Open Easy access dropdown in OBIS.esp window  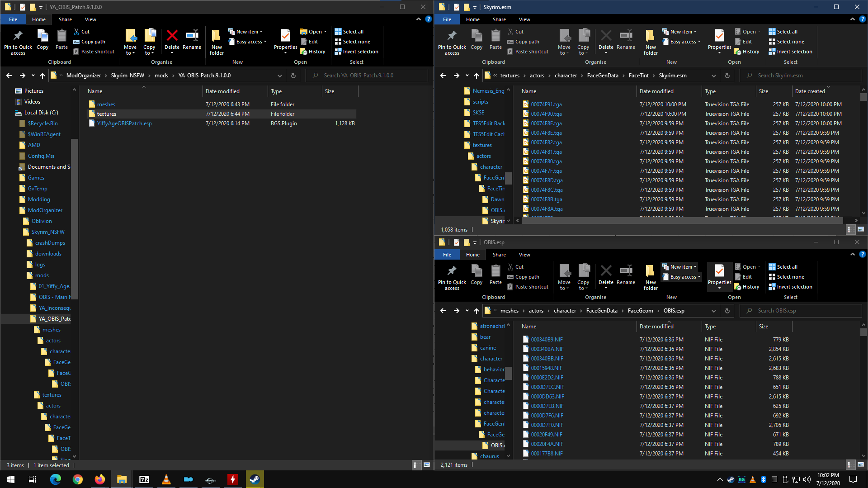point(682,277)
